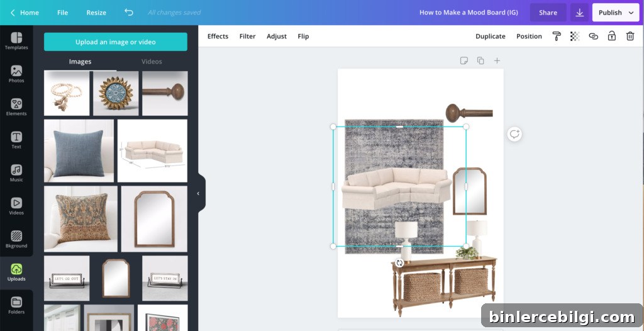This screenshot has height=331, width=644.
Task: Switch to the Videos tab
Action: point(152,62)
